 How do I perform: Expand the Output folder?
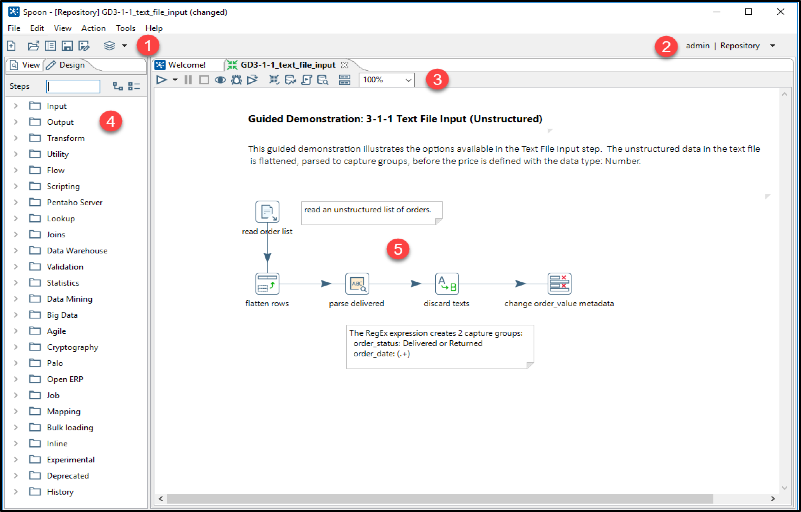tap(15, 122)
